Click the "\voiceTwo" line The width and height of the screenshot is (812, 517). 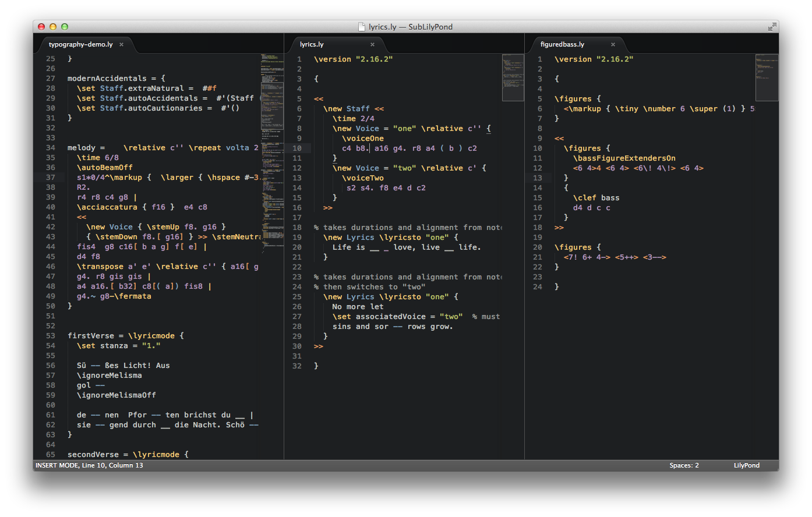pos(363,178)
